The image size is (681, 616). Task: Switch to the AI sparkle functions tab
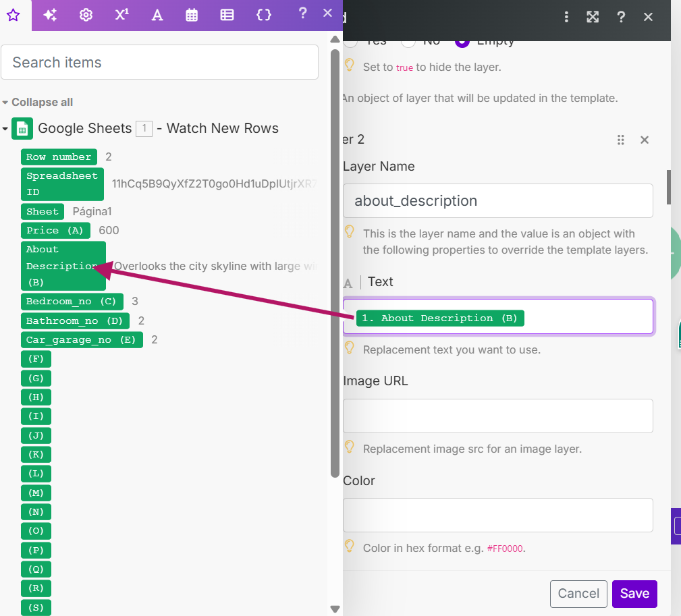pos(50,16)
